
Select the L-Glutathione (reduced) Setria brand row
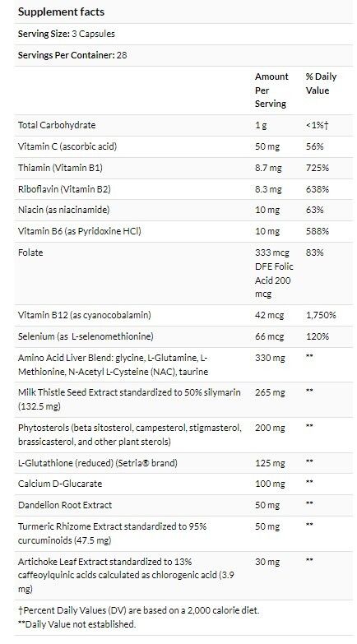coord(183,463)
